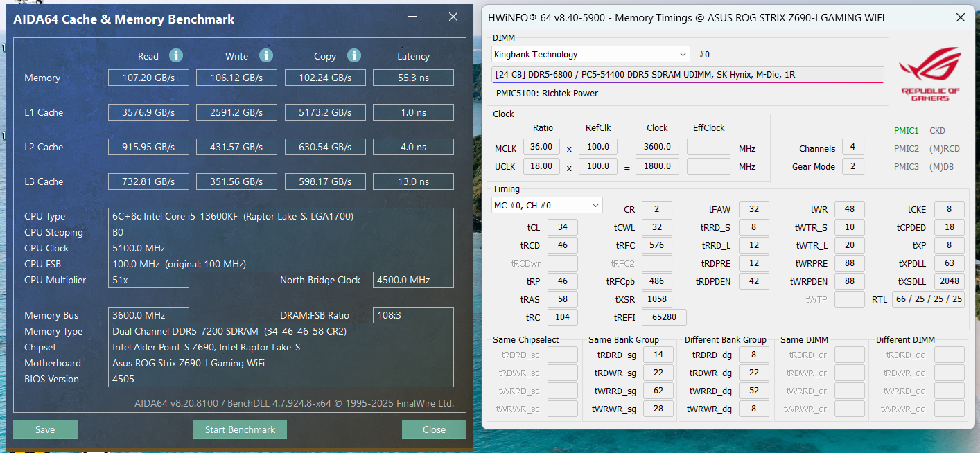Click Memory Latency value 55.3 ns
The image size is (980, 453).
tap(413, 78)
